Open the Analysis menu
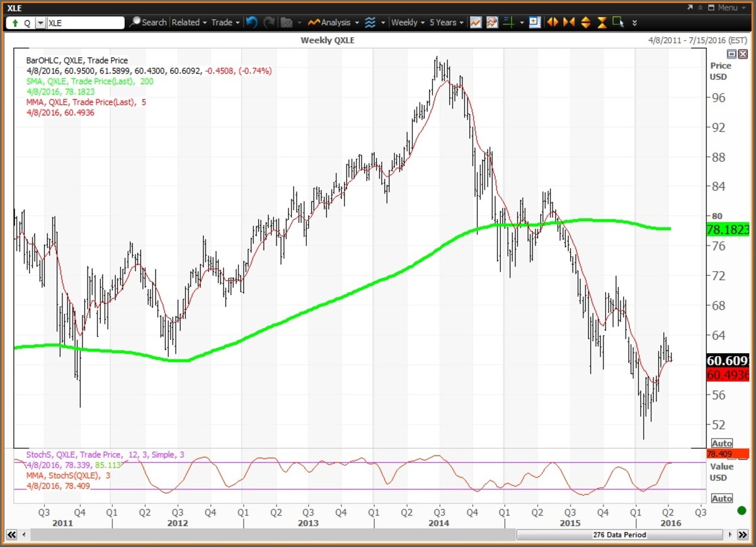The image size is (756, 547). coord(333,22)
